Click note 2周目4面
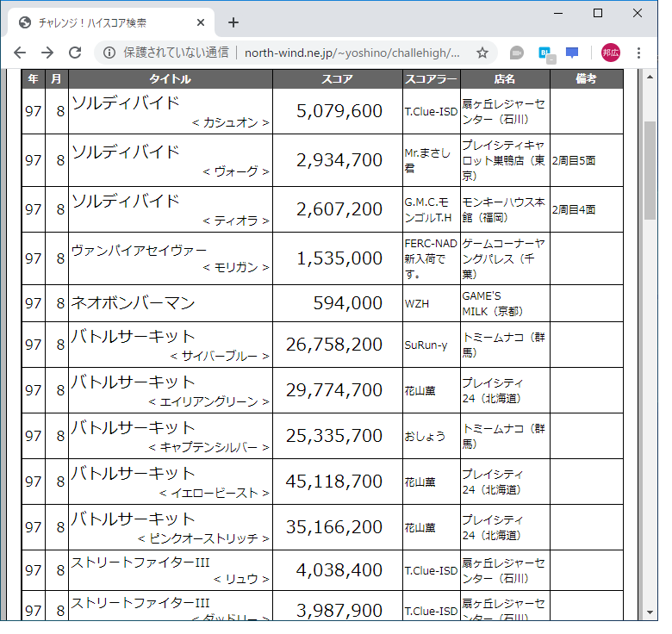The height and width of the screenshot is (634, 672). coord(574,210)
